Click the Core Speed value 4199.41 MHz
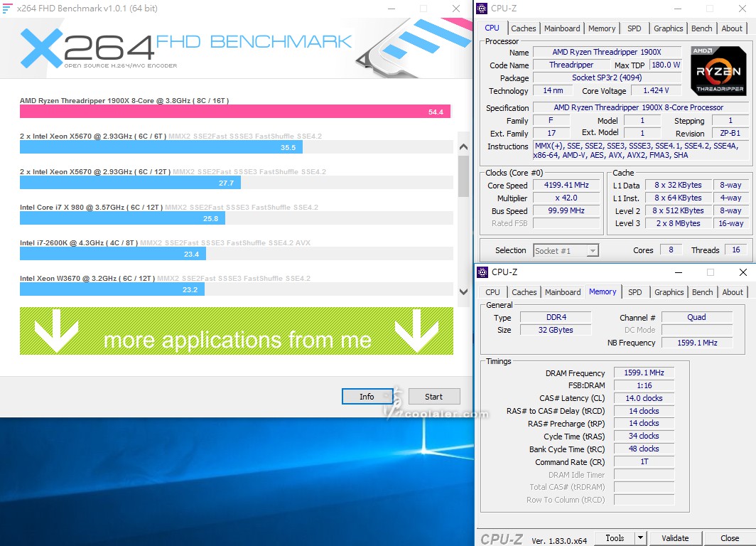 (x=566, y=186)
